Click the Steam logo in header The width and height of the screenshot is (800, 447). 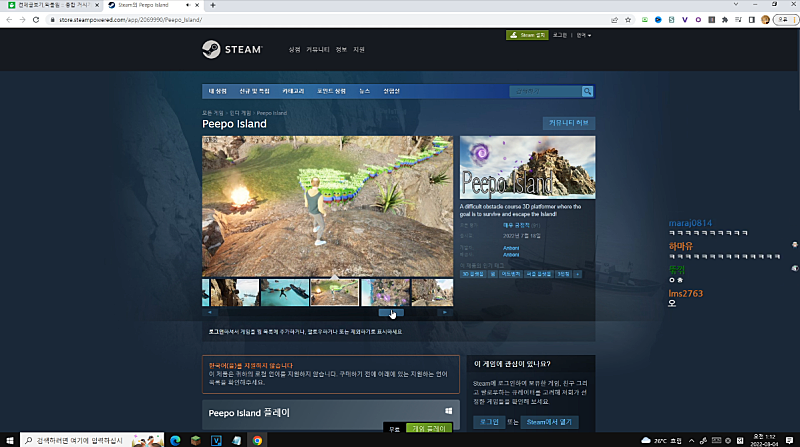click(232, 49)
